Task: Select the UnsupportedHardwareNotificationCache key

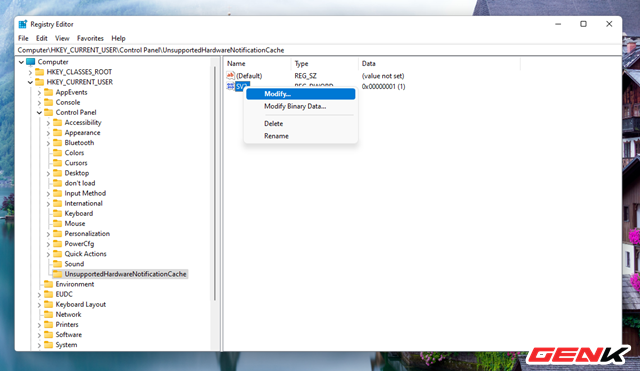Action: [125, 274]
